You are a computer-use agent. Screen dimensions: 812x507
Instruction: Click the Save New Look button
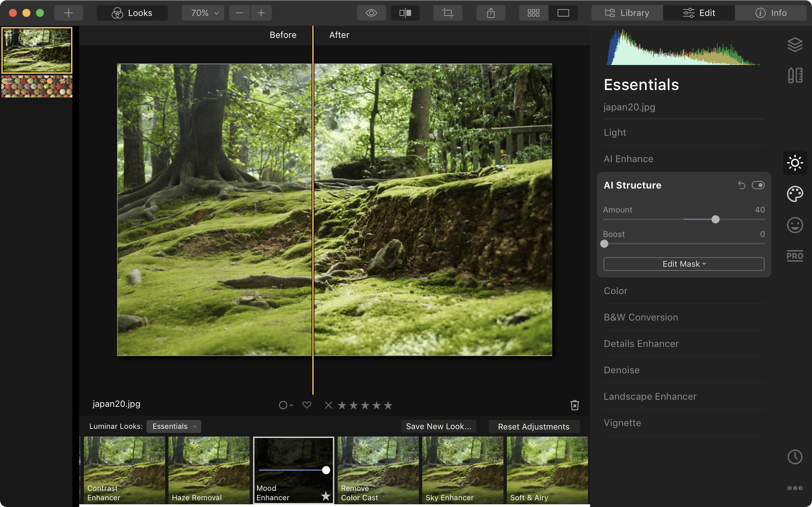(439, 426)
